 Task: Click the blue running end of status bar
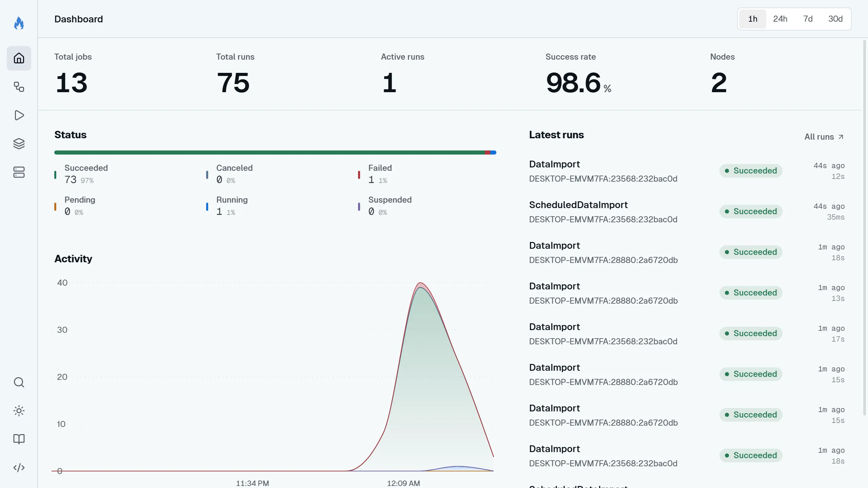coord(494,152)
